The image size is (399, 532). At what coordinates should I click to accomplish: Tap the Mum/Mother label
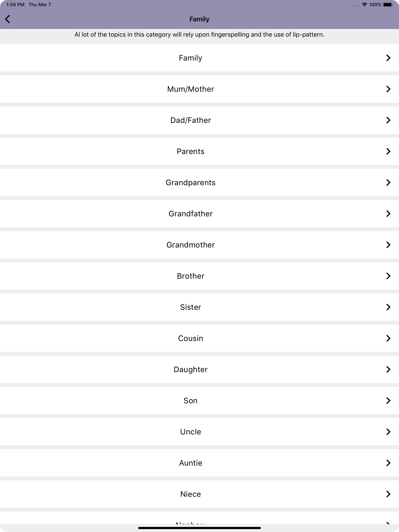pyautogui.click(x=191, y=89)
